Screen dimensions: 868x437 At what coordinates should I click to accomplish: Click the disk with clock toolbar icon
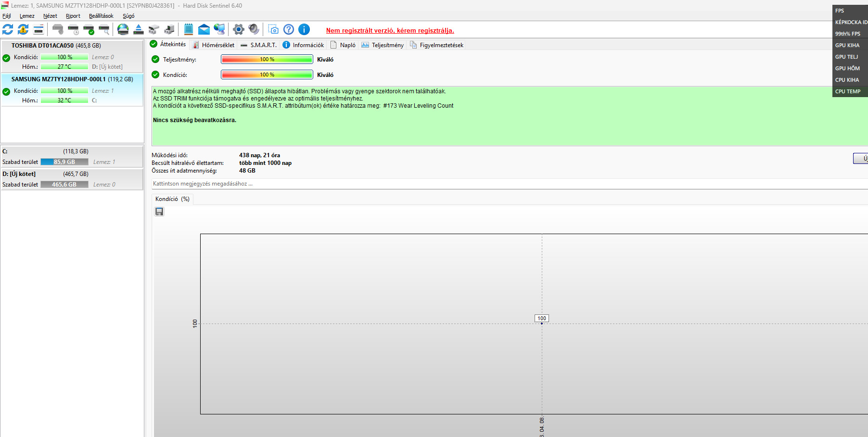click(73, 29)
